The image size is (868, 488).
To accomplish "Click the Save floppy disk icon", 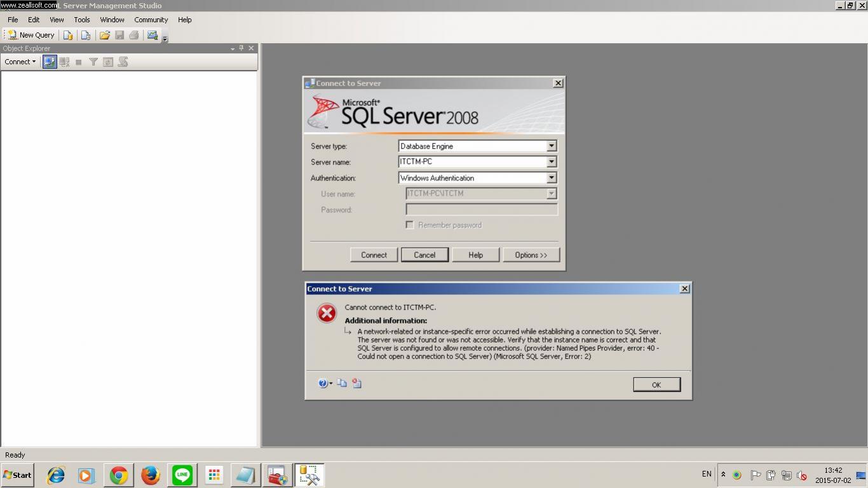I will (x=119, y=35).
